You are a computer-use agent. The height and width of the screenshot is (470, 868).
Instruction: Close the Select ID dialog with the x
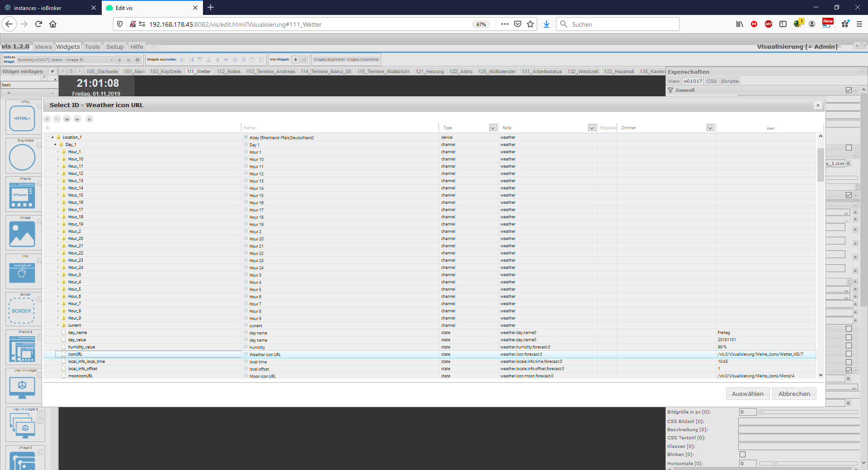pos(818,105)
